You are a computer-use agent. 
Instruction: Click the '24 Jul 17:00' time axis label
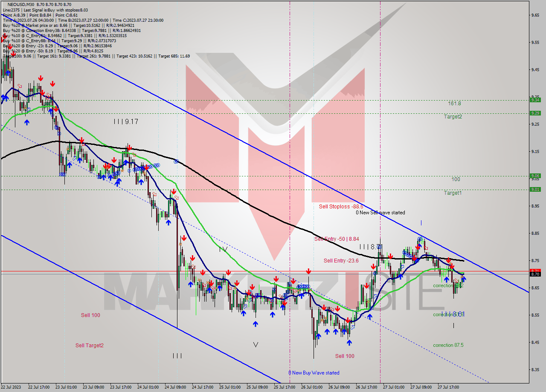(x=203, y=387)
